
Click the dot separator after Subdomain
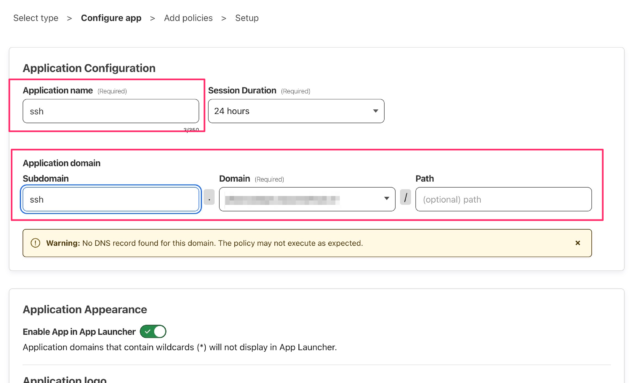tap(209, 198)
